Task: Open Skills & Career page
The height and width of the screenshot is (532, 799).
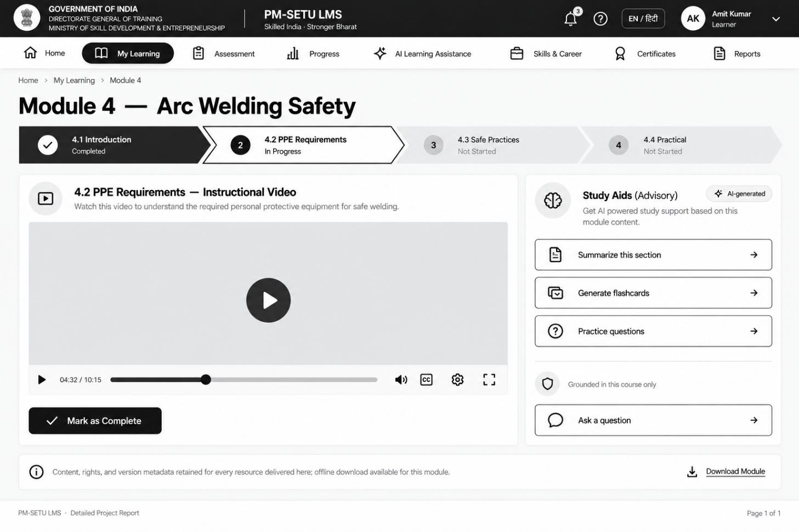Action: [x=546, y=54]
